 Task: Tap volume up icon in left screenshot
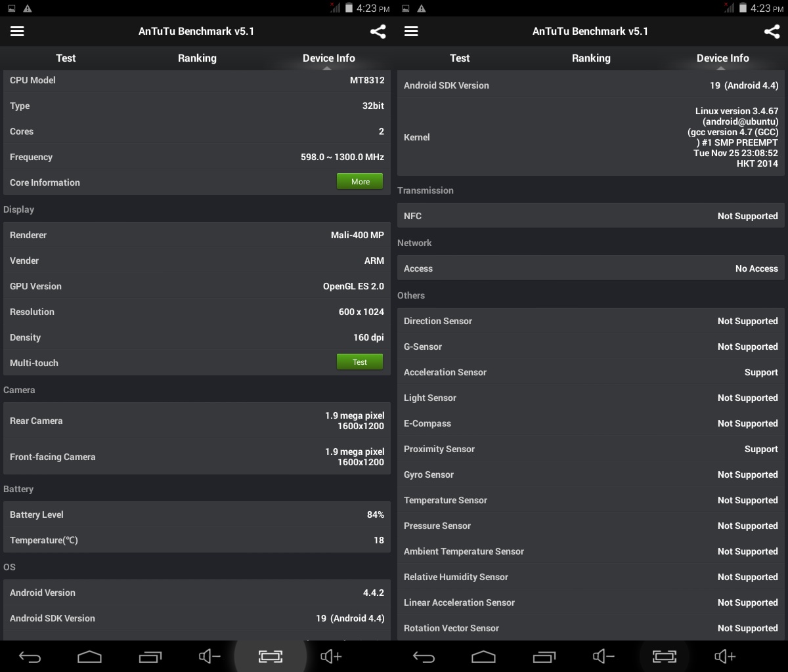click(331, 656)
